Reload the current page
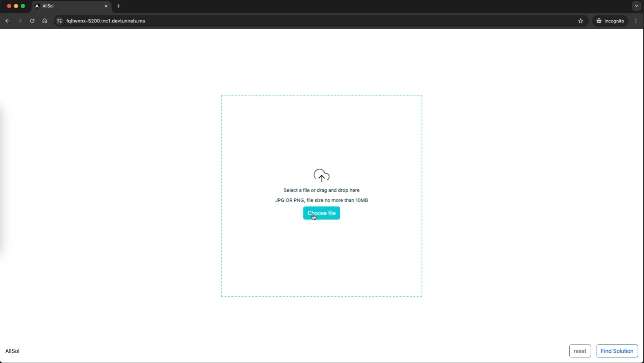 point(32,21)
